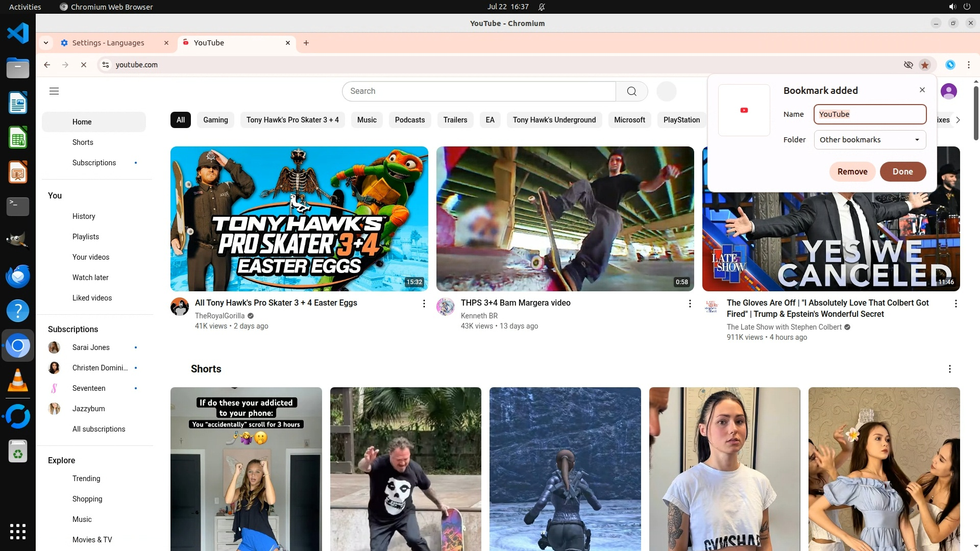Select the Podcasts filter chip
Screen dimensions: 980x551
(409, 120)
